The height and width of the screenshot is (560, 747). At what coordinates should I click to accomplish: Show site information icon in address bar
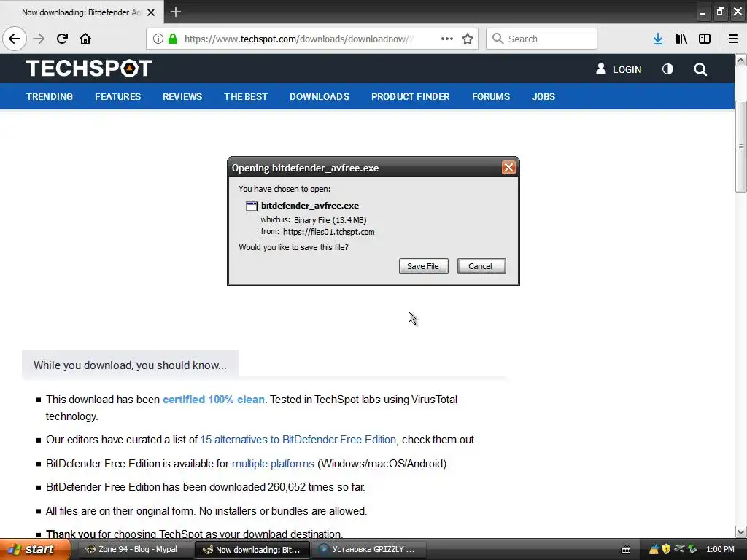[x=158, y=39]
